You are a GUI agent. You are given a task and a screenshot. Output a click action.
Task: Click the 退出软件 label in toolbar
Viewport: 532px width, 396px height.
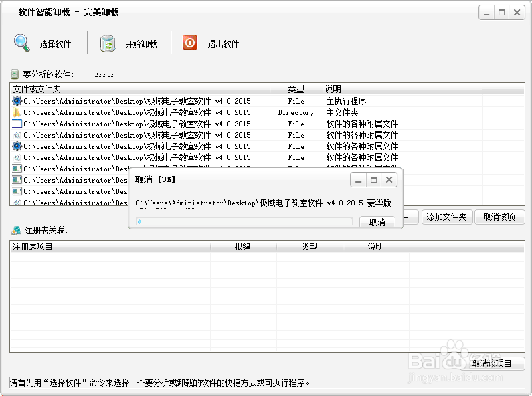[223, 44]
